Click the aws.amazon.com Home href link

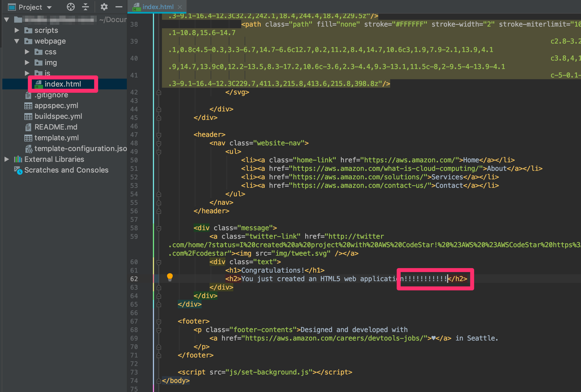pyautogui.click(x=411, y=160)
